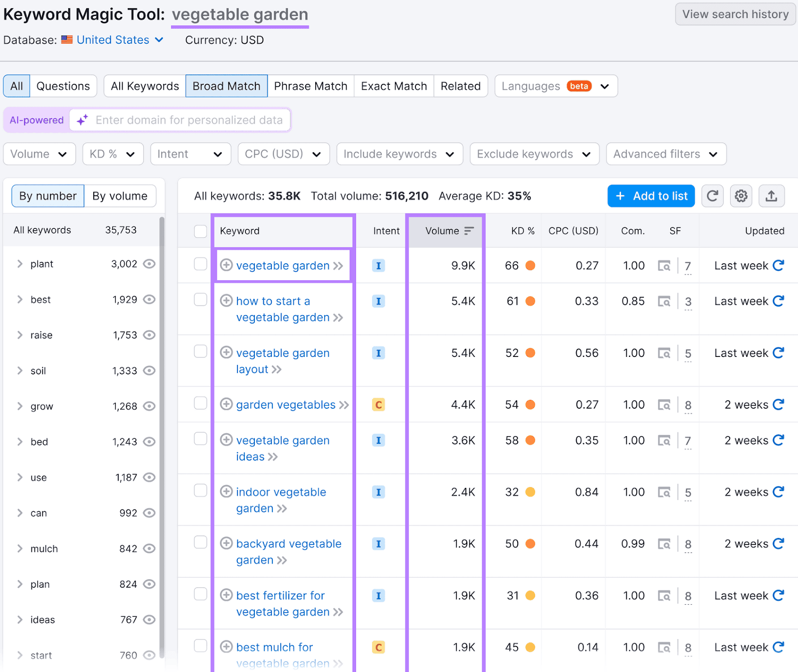The width and height of the screenshot is (798, 672).
Task: Open the SERP snapshot icon for vegetable garden
Action: 664,266
